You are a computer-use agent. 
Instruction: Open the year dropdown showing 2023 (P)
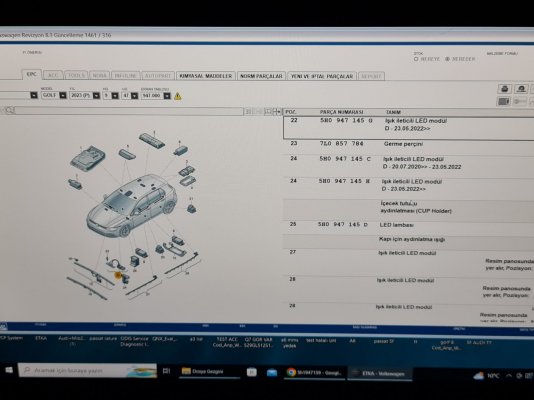[96, 96]
